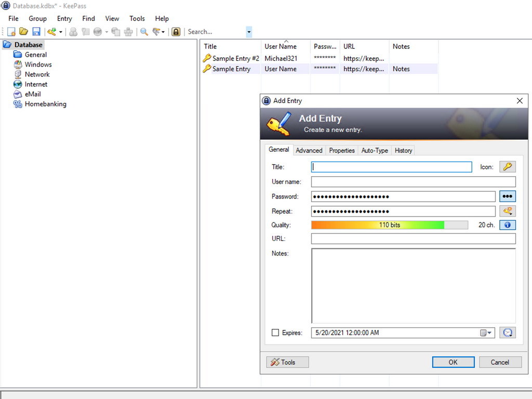
Task: Click the expiry preset clock button
Action: coord(508,332)
